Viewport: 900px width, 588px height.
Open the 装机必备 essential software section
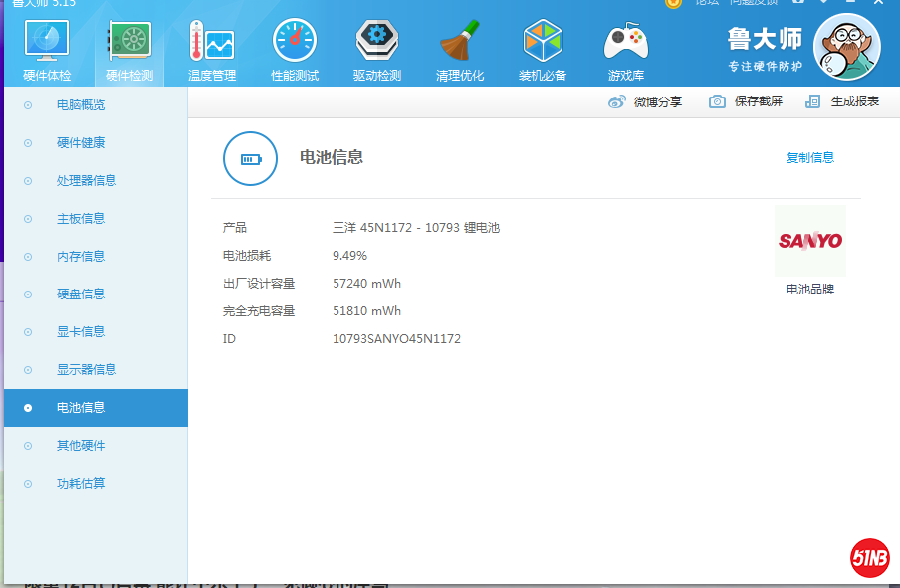click(x=542, y=47)
